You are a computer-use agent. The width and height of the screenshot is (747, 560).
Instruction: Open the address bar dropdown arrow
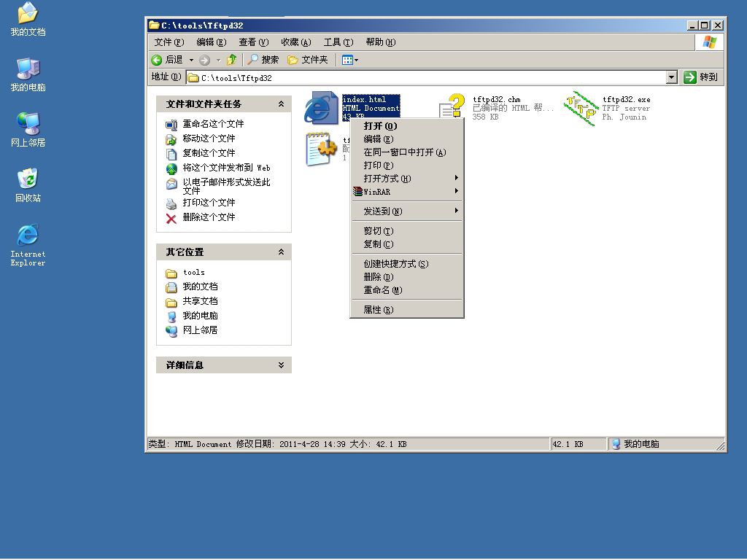coord(672,77)
